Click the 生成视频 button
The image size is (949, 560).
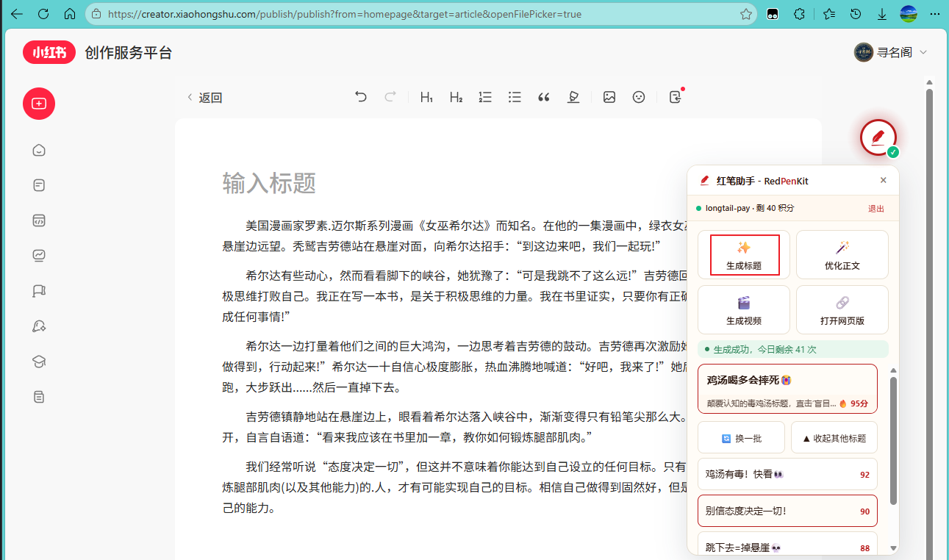(x=744, y=310)
